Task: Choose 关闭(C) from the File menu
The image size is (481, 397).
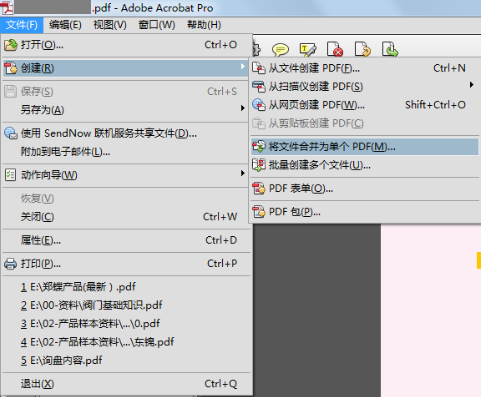Action: [x=125, y=217]
